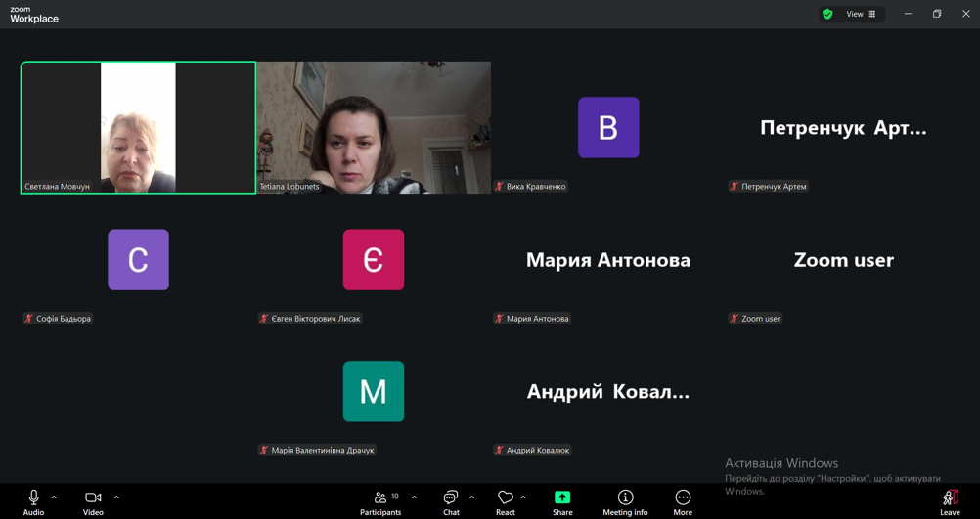
Task: Expand audio options arrow next to Audio
Action: (54, 497)
